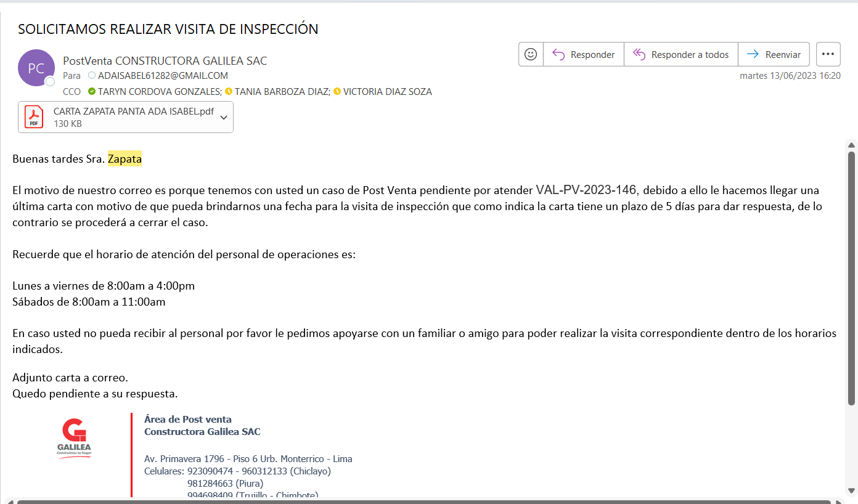Click the horizontal scrollbar at bottom
This screenshot has width=858, height=504.
[x=425, y=502]
